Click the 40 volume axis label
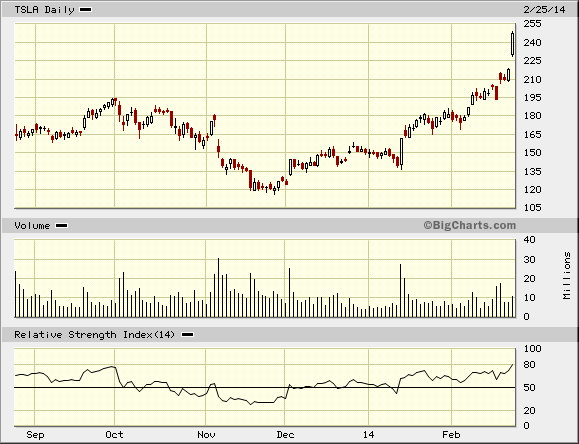579x444 pixels. coord(530,240)
